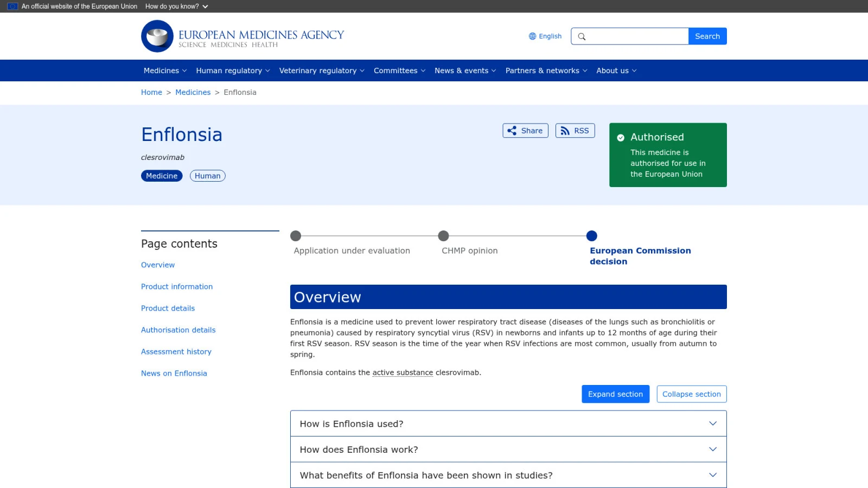Open the Medicines menu
This screenshot has height=488, width=868.
pos(165,70)
